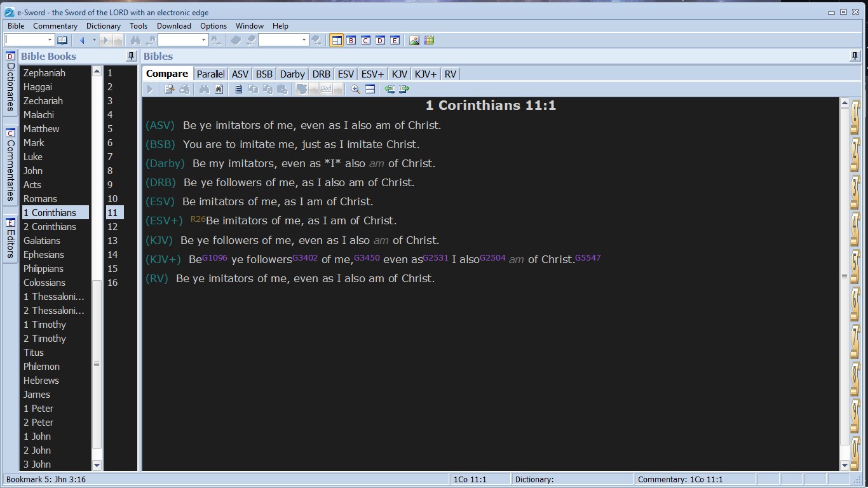This screenshot has width=868, height=488.
Task: Click the binoculars search icon in Bibles toolbar
Action: pyautogui.click(x=204, y=90)
